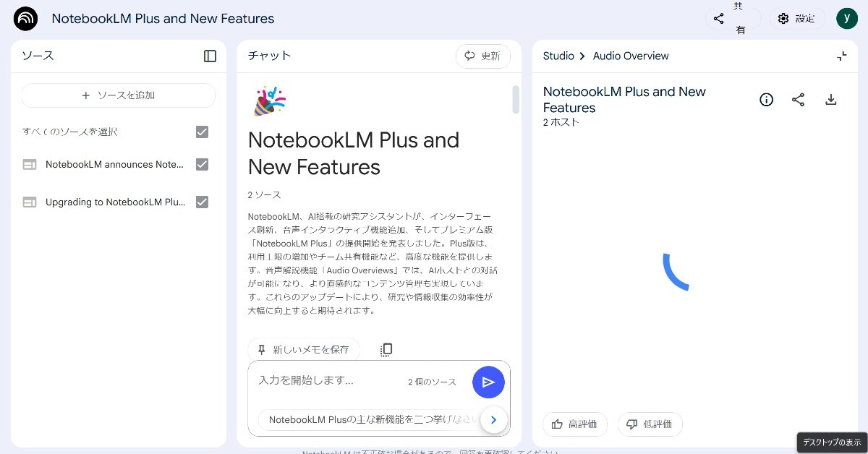Image resolution: width=868 pixels, height=454 pixels.
Task: Show next suggested question with chevron
Action: point(493,419)
